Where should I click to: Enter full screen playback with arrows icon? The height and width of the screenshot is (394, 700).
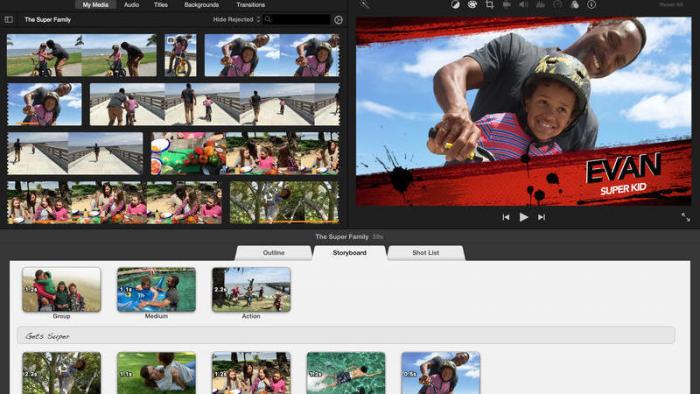(686, 217)
